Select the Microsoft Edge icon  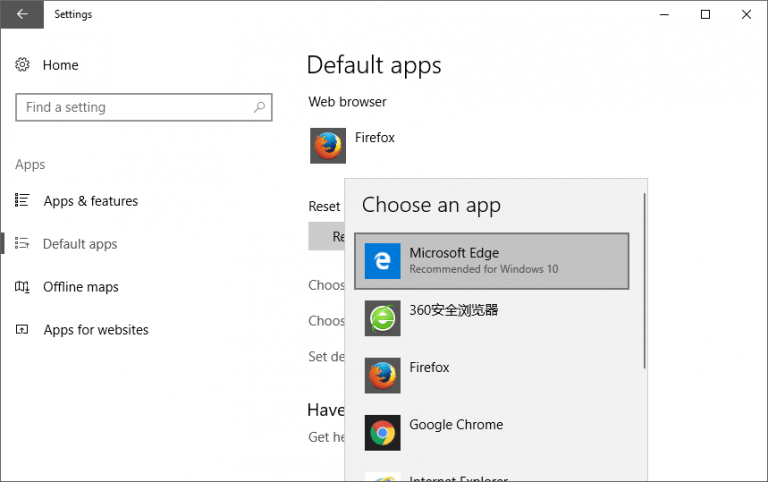click(382, 261)
